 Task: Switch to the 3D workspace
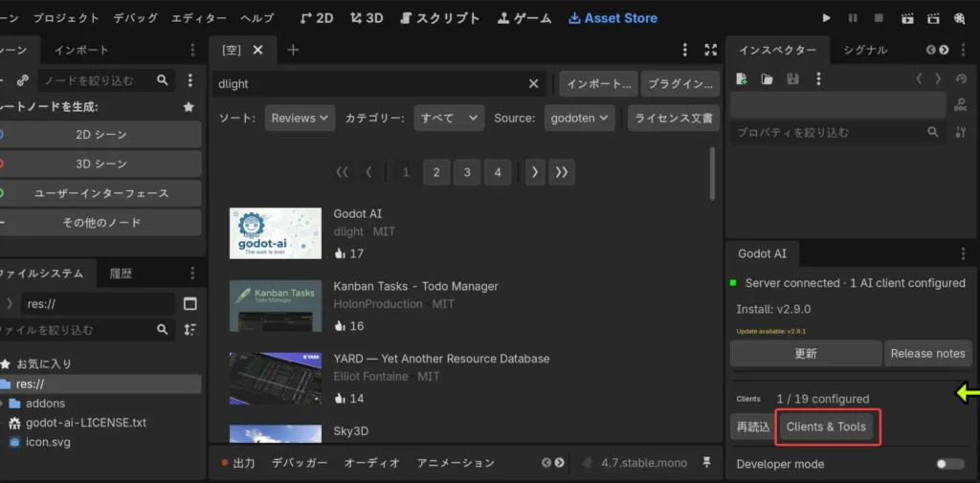click(x=367, y=18)
